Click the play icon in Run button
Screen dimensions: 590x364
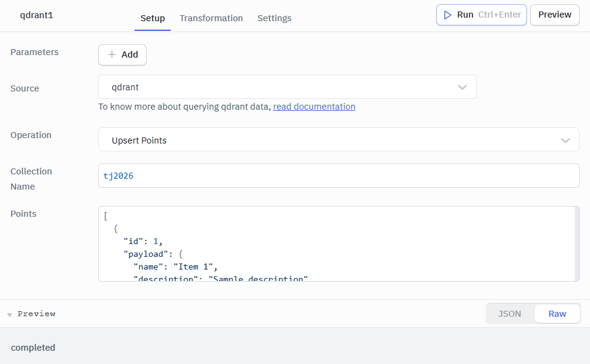click(448, 15)
